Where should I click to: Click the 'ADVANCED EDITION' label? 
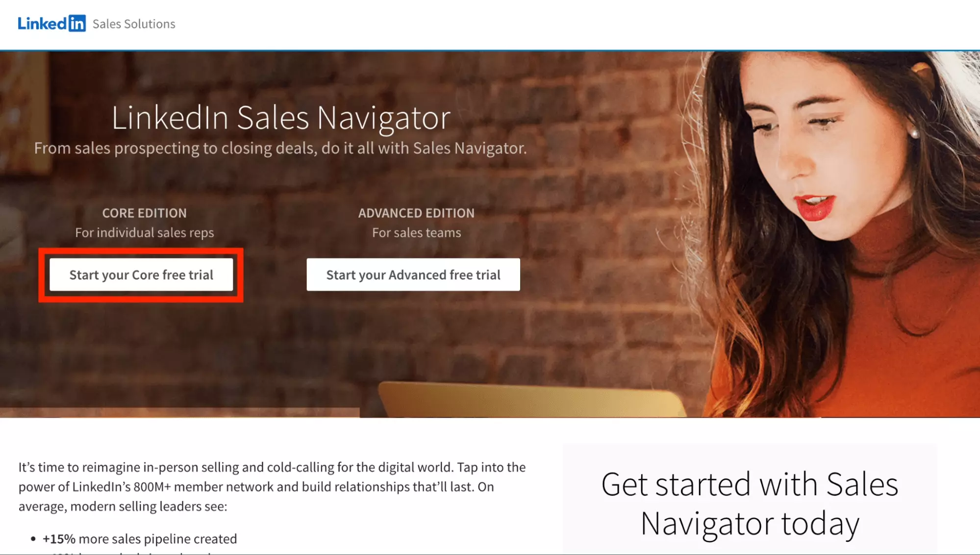tap(416, 213)
